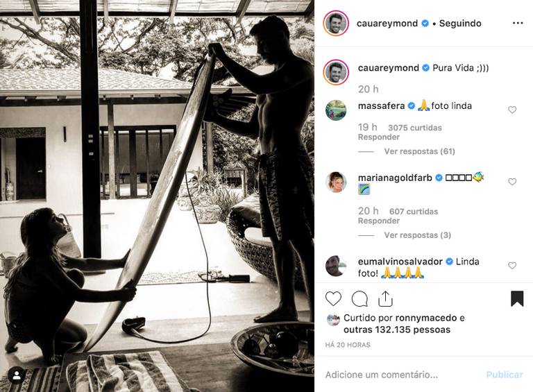Screen dimensions: 533x392
Task: Like marianagoldfarb's comment heart
Action: click(512, 182)
